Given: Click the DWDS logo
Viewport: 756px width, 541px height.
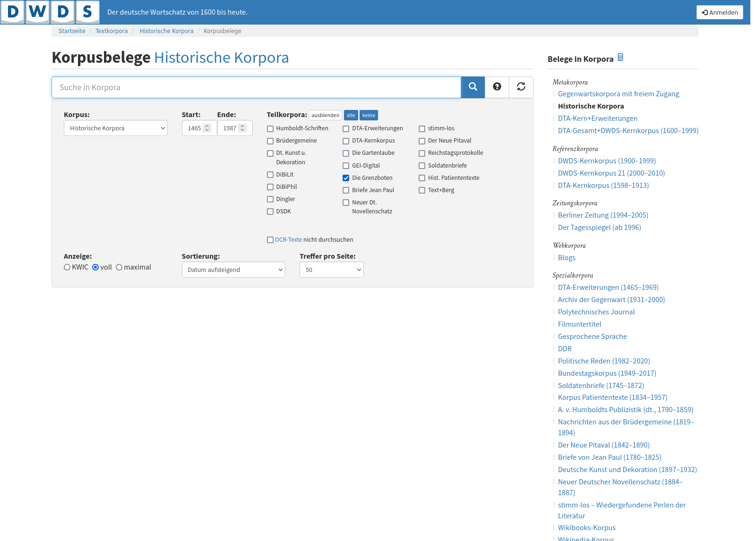Looking at the screenshot, I should (x=50, y=12).
